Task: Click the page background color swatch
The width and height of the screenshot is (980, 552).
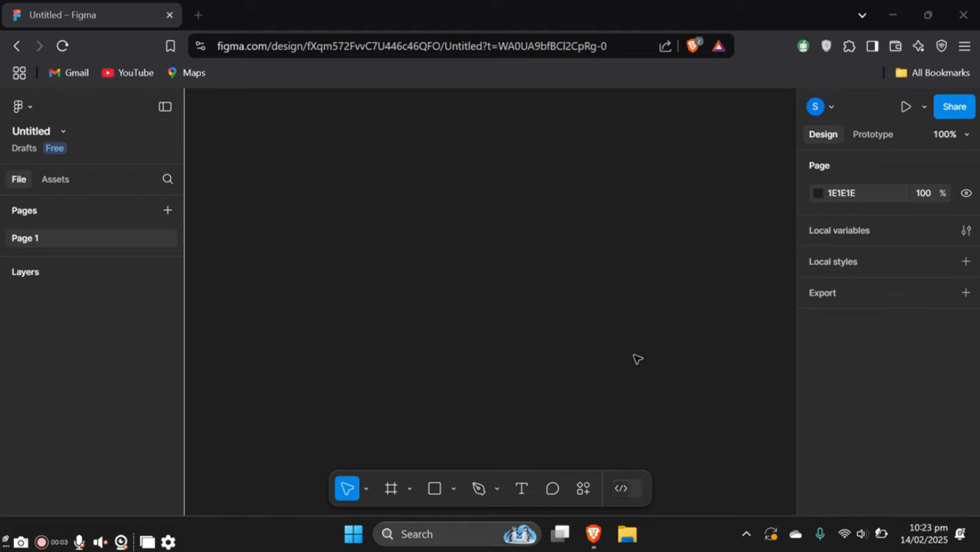Action: (818, 193)
